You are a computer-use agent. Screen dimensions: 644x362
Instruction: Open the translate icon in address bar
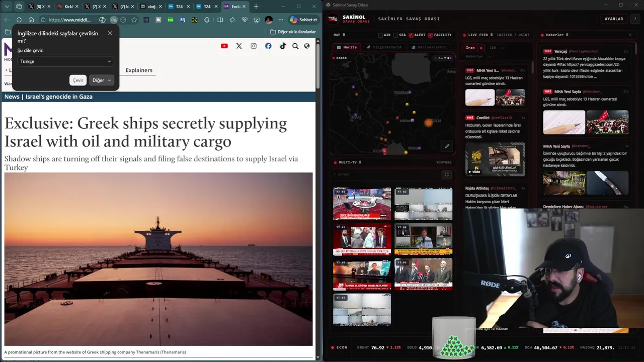tap(114, 20)
